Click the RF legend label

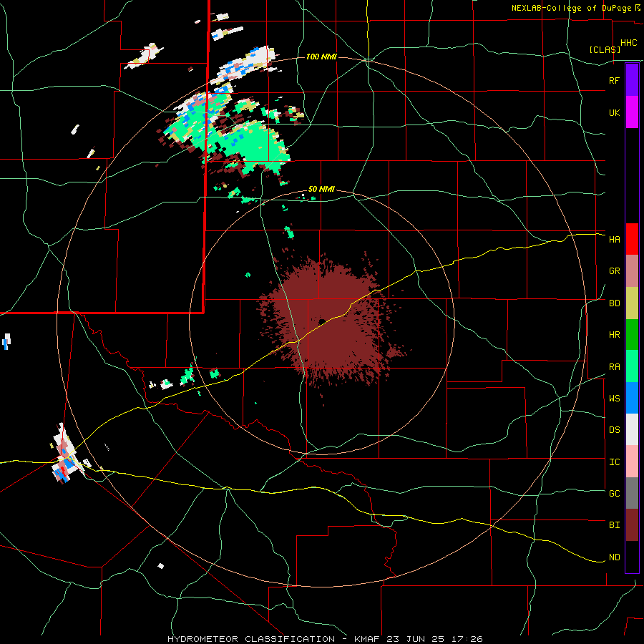[614, 80]
